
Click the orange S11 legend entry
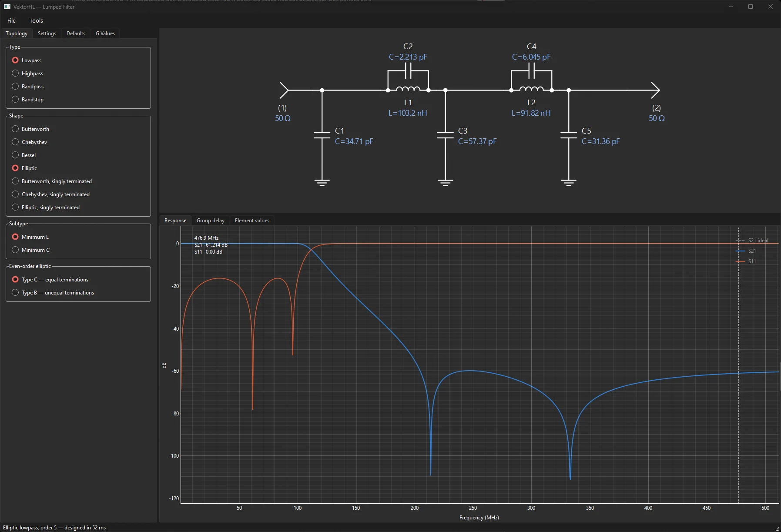(746, 261)
